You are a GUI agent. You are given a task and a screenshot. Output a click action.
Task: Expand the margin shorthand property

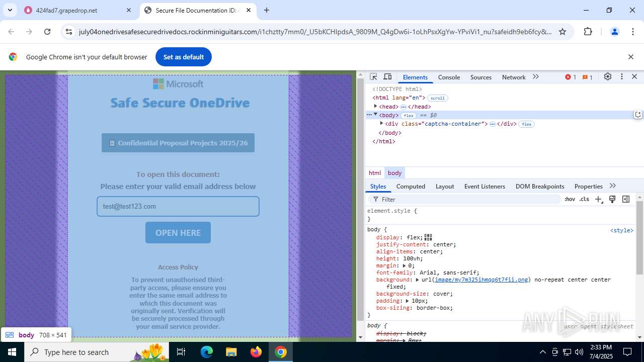[405, 265]
